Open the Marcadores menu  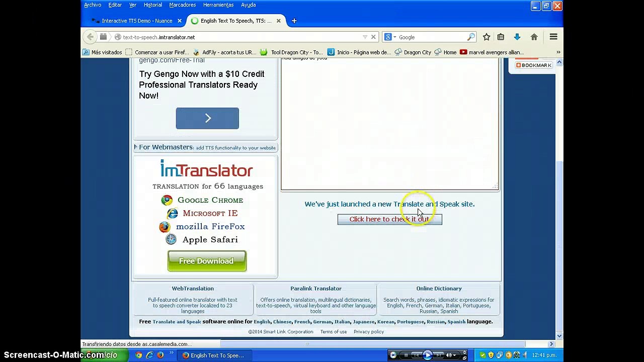[182, 5]
